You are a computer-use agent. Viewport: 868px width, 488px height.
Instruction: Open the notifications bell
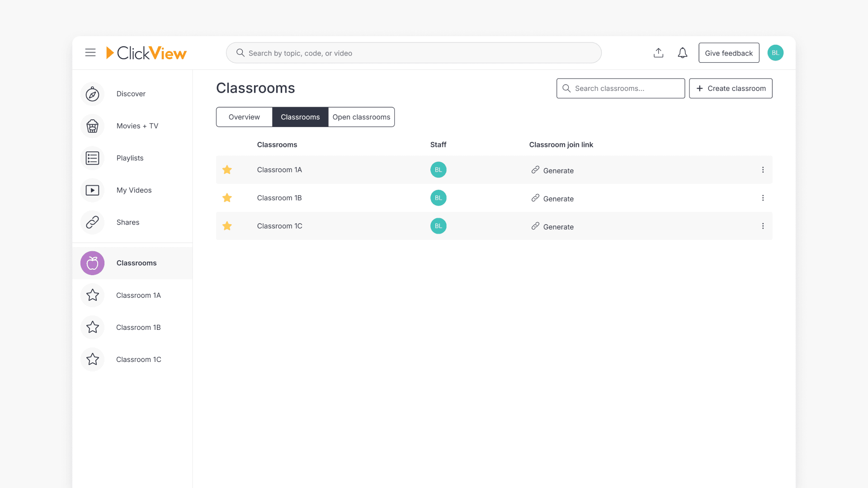point(683,53)
